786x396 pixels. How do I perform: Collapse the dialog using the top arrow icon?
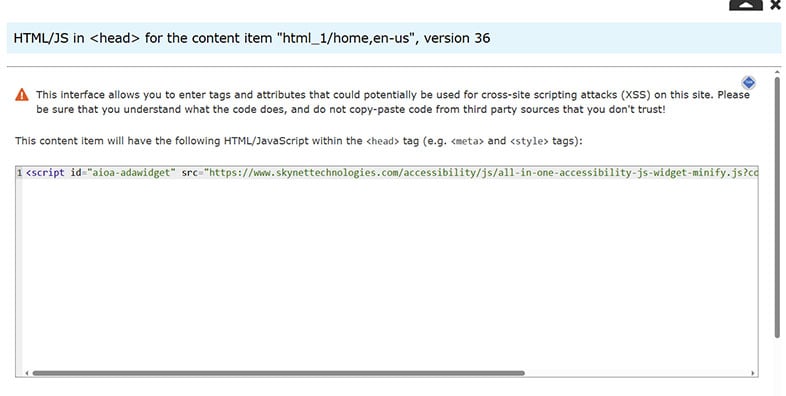(x=745, y=5)
